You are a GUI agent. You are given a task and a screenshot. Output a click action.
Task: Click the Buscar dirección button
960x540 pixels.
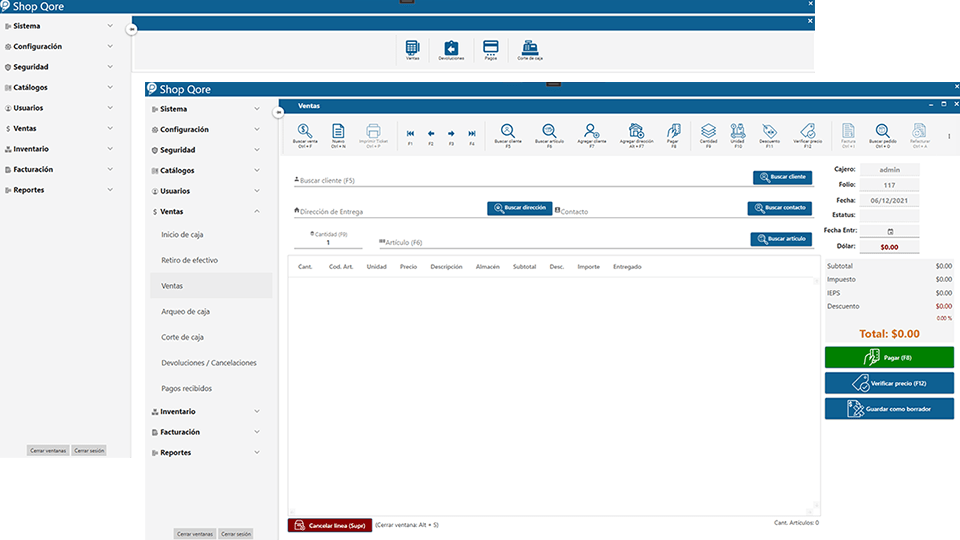[520, 208]
